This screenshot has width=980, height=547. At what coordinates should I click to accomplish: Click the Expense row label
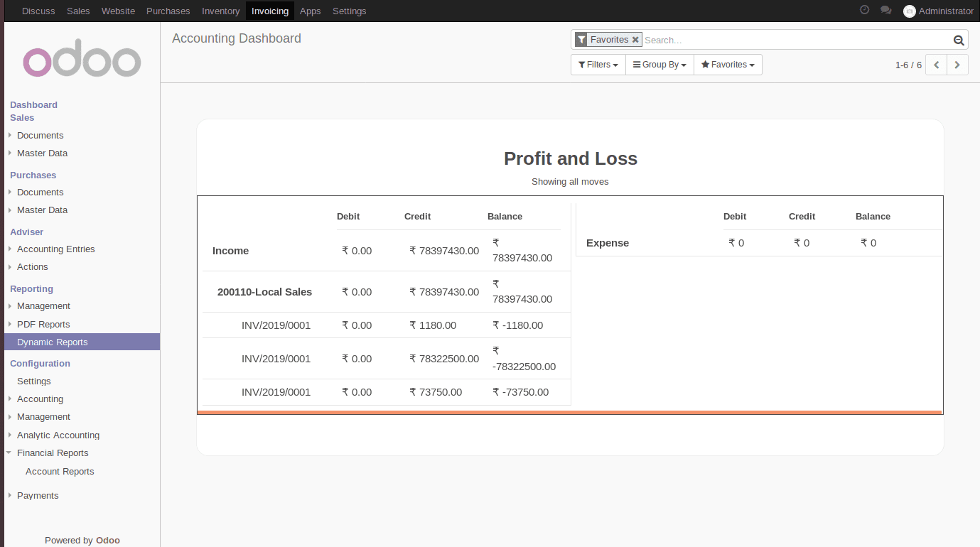(608, 243)
